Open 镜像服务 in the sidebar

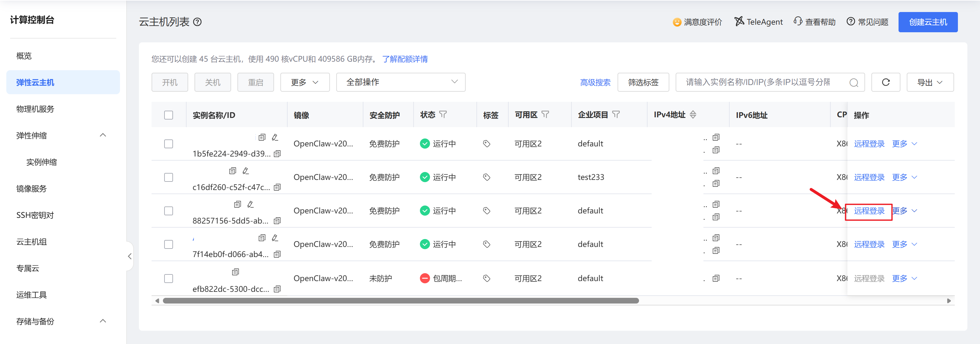(32, 188)
